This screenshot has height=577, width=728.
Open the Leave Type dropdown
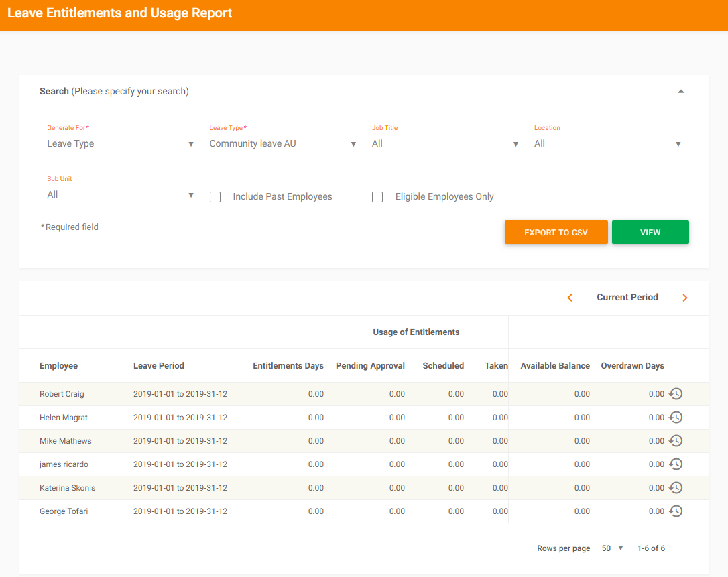pyautogui.click(x=283, y=144)
